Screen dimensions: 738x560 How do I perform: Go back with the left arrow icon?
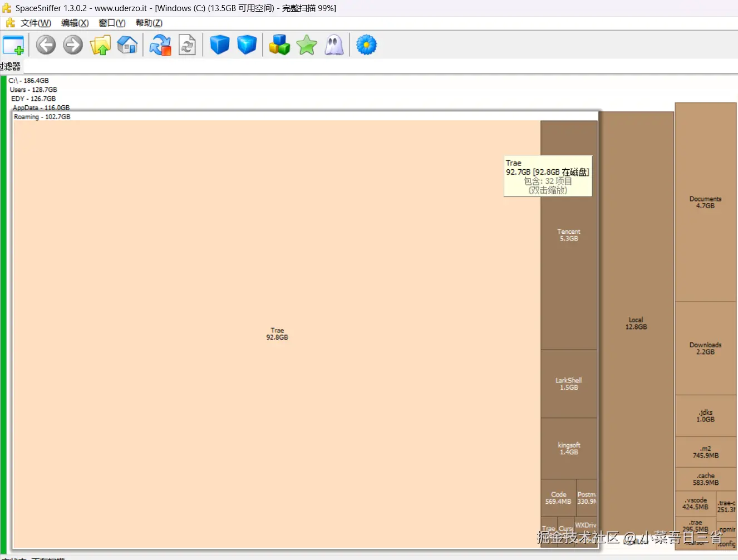tap(46, 45)
